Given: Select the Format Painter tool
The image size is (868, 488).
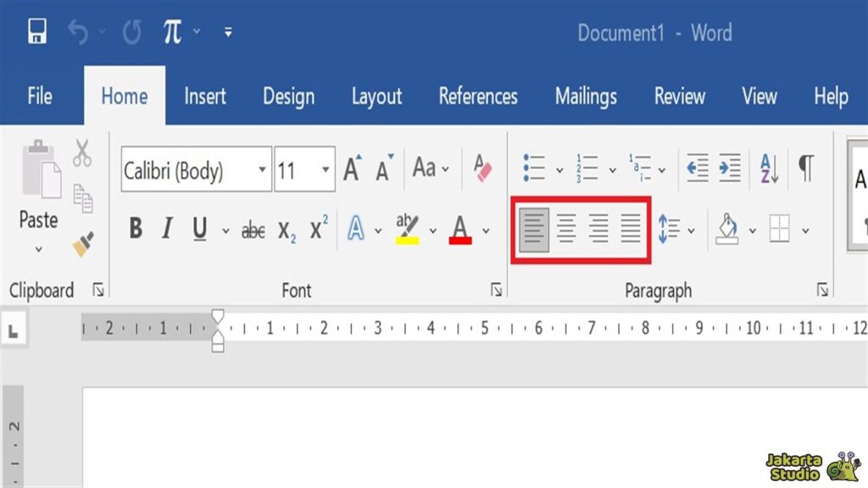Looking at the screenshot, I should [x=82, y=245].
